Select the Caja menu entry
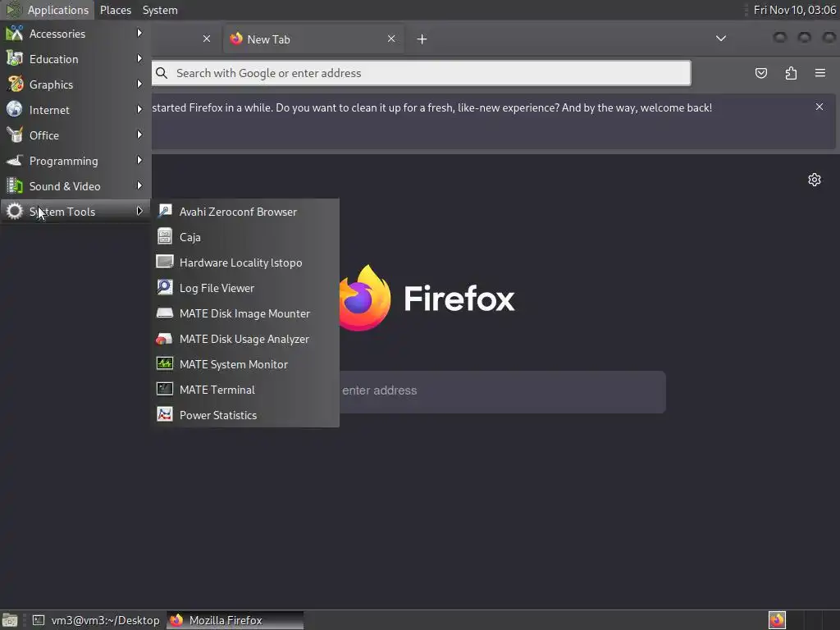 click(x=244, y=237)
